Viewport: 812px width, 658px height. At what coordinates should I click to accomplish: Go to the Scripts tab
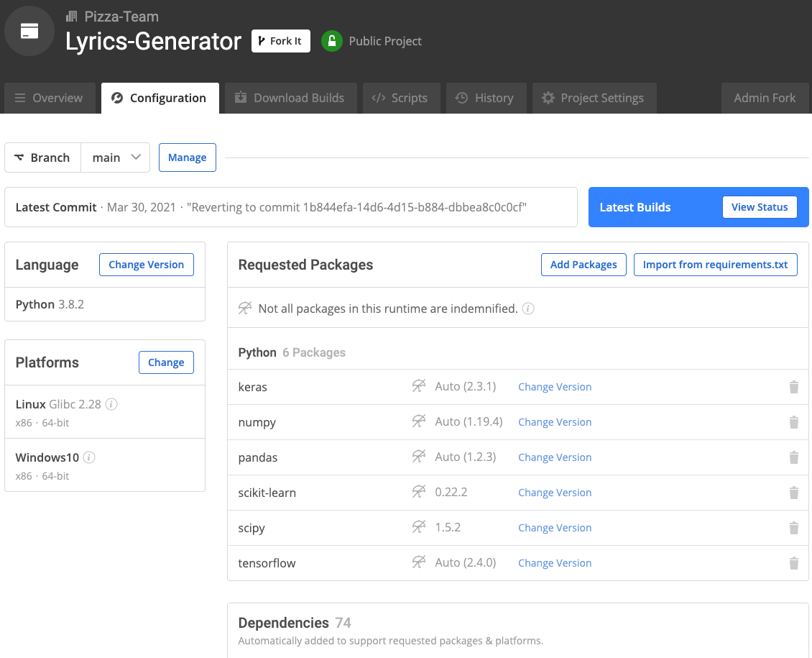tap(400, 98)
